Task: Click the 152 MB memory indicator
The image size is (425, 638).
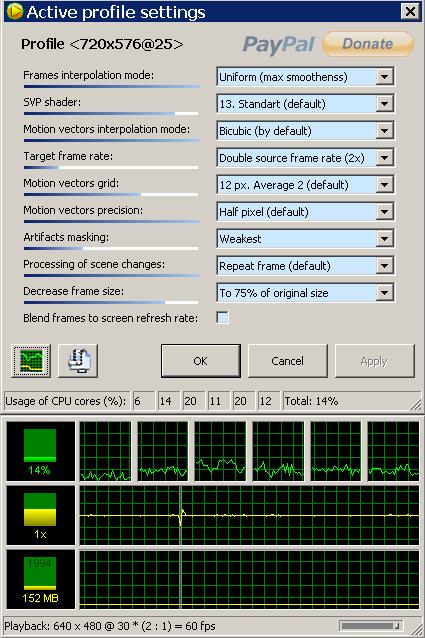Action: coord(40,579)
